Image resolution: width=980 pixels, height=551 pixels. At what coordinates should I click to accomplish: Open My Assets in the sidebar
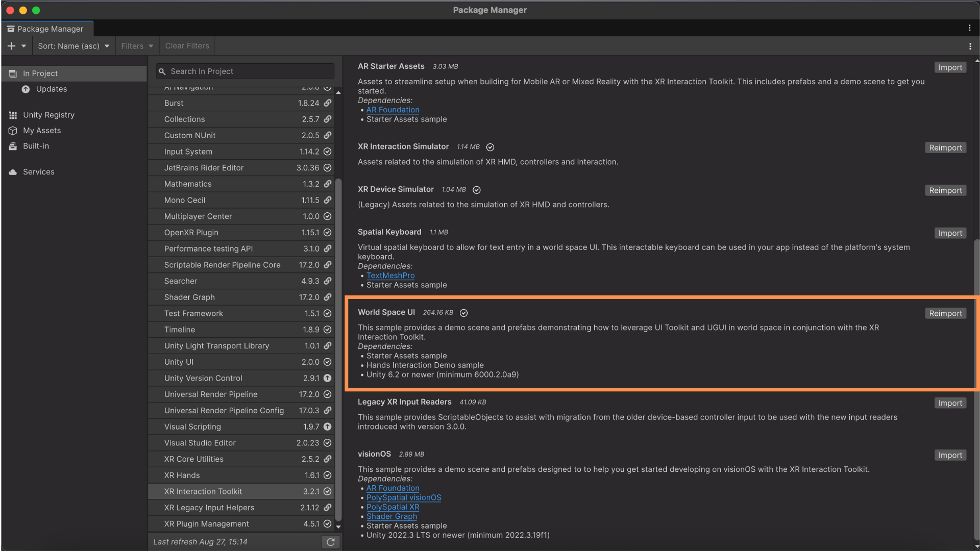[x=42, y=131]
